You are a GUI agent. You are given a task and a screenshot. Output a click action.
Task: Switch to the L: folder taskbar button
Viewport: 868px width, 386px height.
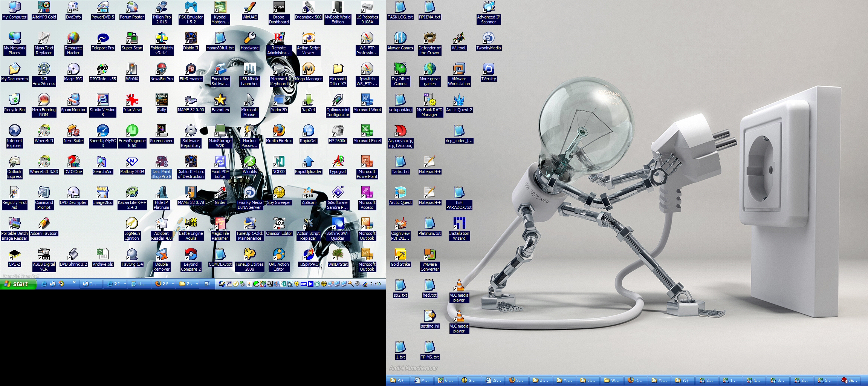[x=588, y=380]
